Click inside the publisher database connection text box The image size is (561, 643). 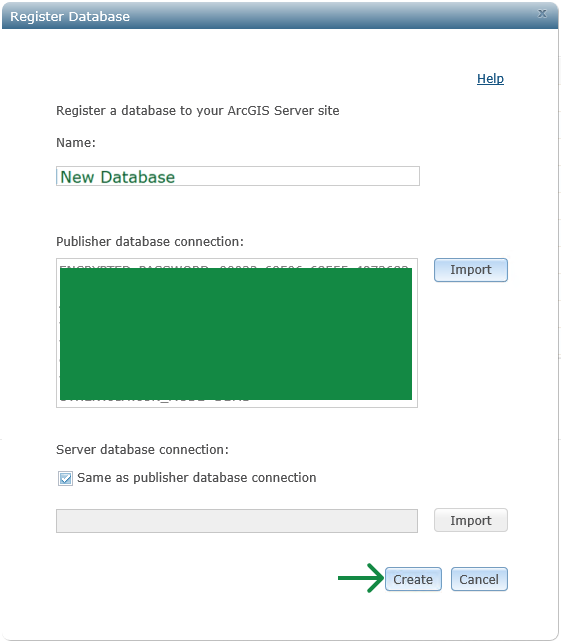(237, 333)
